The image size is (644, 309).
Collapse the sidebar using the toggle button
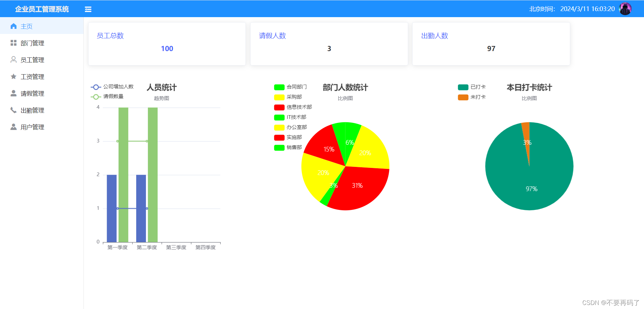point(88,9)
